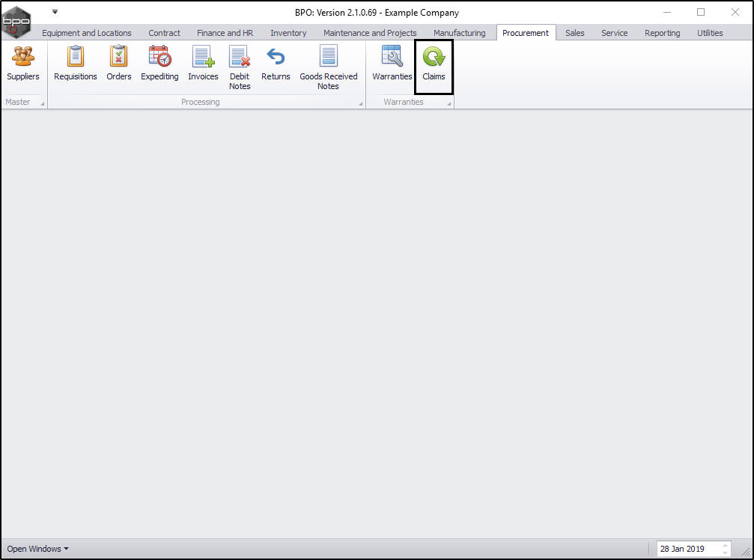Open Requisitions in Processing group
The width and height of the screenshot is (754, 560).
(x=76, y=64)
